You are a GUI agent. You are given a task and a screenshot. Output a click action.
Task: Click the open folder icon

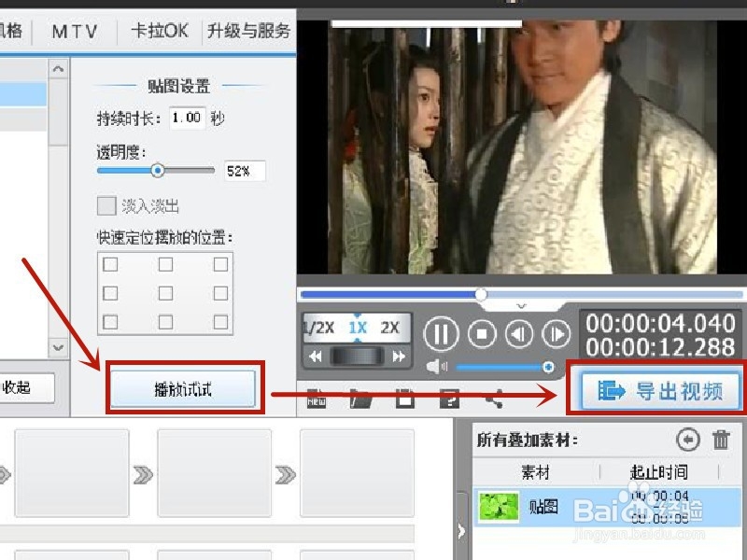click(x=360, y=399)
